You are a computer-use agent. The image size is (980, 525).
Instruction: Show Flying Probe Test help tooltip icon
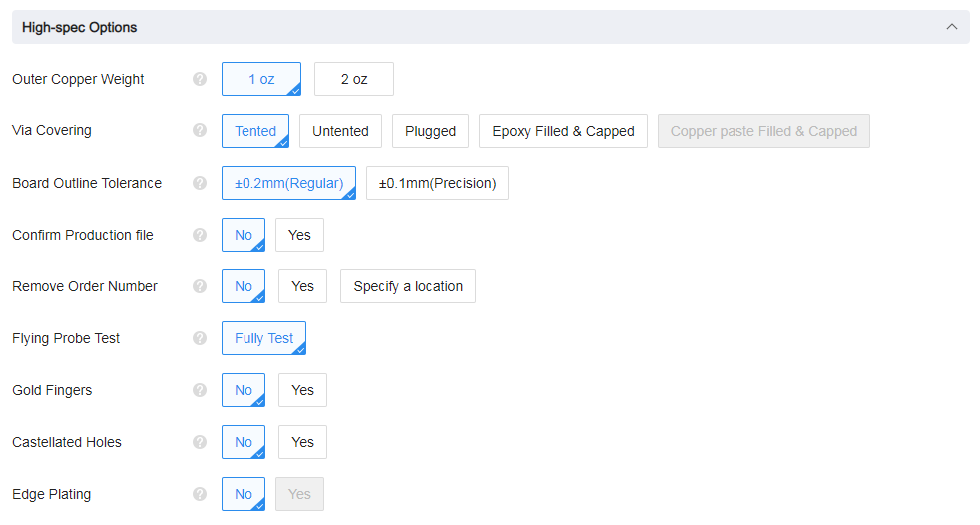[200, 338]
